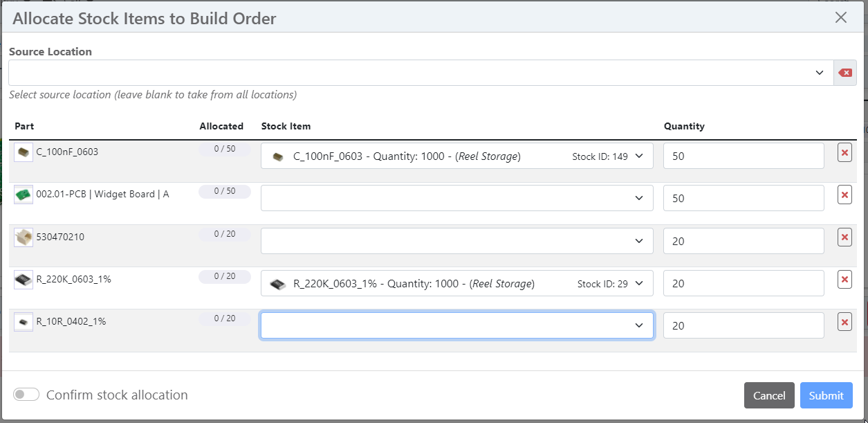
Task: Remove the C_100nF_0603 row
Action: [x=844, y=153]
